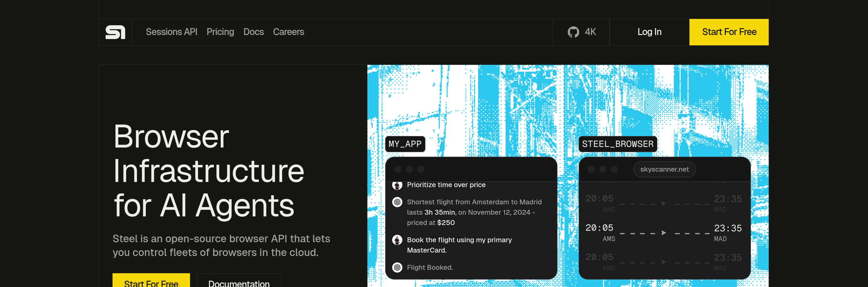Go to the Pricing page

click(220, 32)
